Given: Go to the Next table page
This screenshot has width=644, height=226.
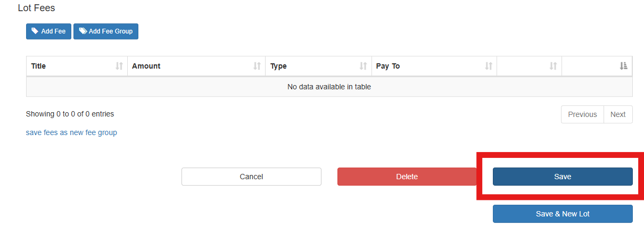Looking at the screenshot, I should coord(618,114).
